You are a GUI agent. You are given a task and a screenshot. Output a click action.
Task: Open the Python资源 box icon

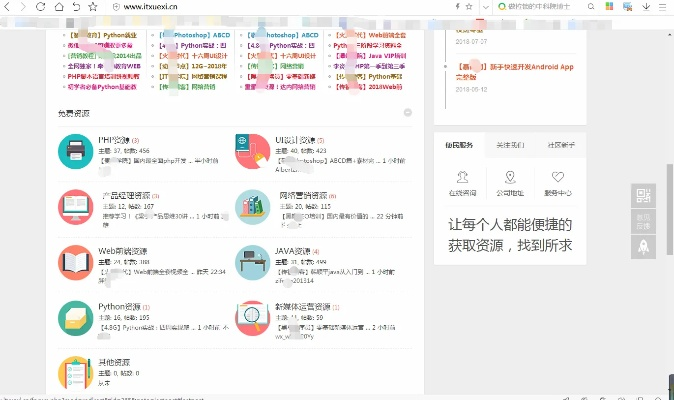coord(76,318)
